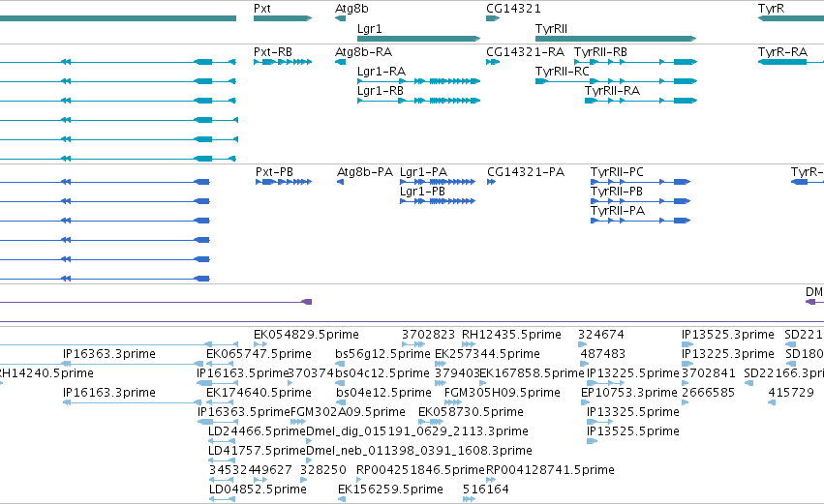
Task: Click EST EK167858.5prime
Action: point(532,373)
